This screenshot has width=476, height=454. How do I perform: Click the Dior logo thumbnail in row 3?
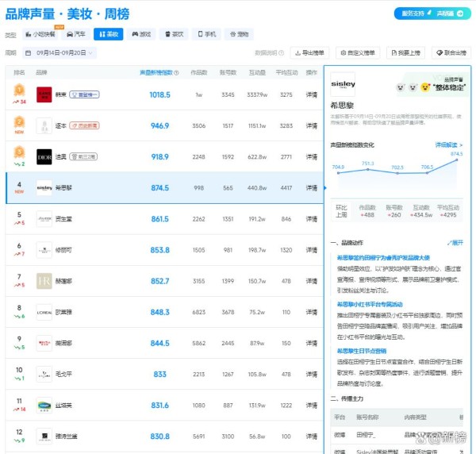[44, 156]
